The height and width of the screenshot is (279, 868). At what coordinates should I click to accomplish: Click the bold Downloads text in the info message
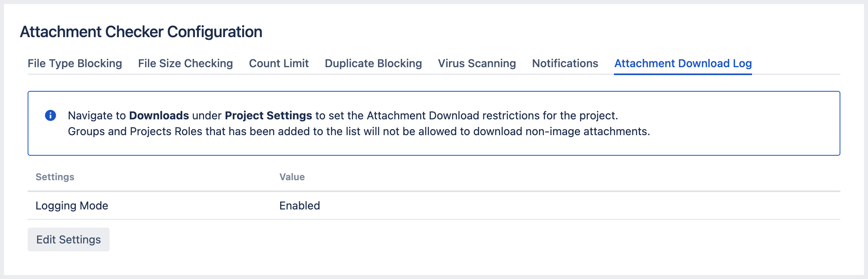pyautogui.click(x=159, y=115)
